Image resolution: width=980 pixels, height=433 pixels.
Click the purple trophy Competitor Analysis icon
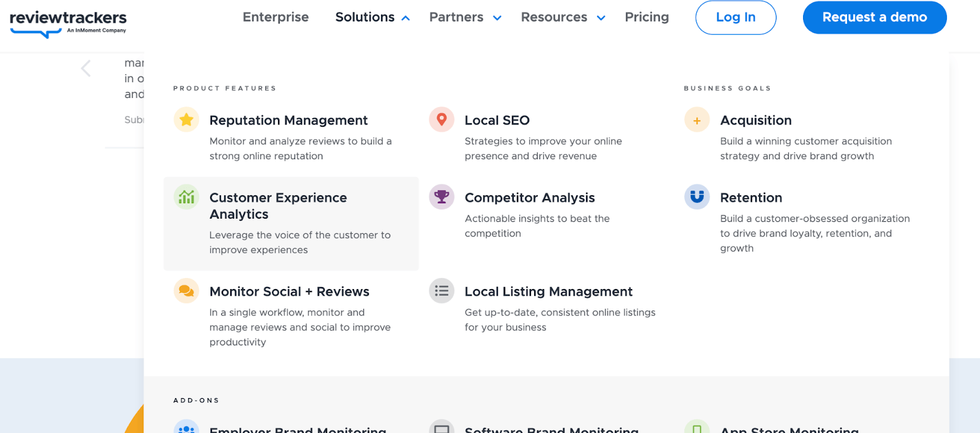click(442, 197)
